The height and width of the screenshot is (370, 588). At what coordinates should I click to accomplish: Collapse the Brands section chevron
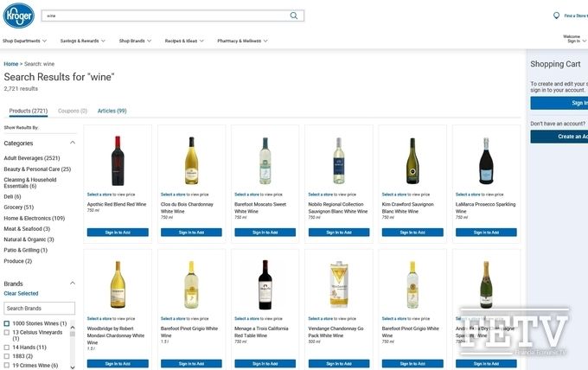73,284
